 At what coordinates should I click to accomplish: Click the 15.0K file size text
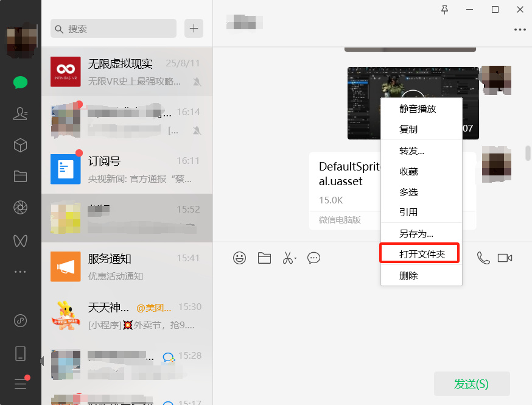[331, 200]
